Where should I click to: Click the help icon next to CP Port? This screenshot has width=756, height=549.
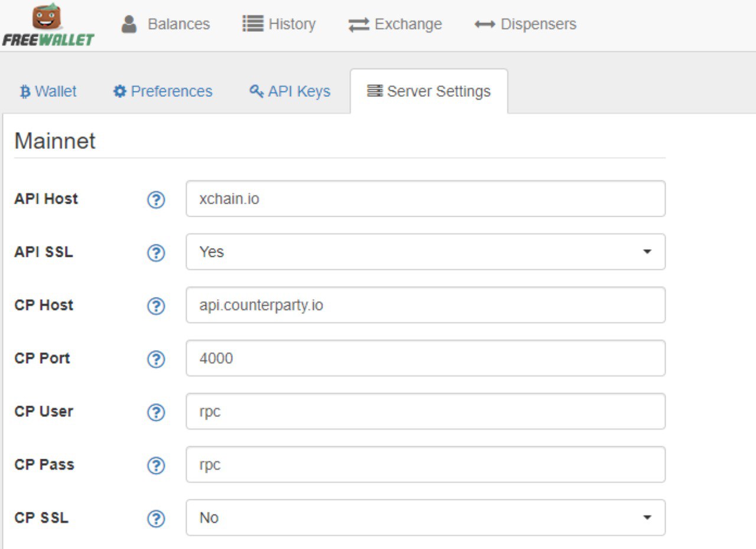click(156, 360)
